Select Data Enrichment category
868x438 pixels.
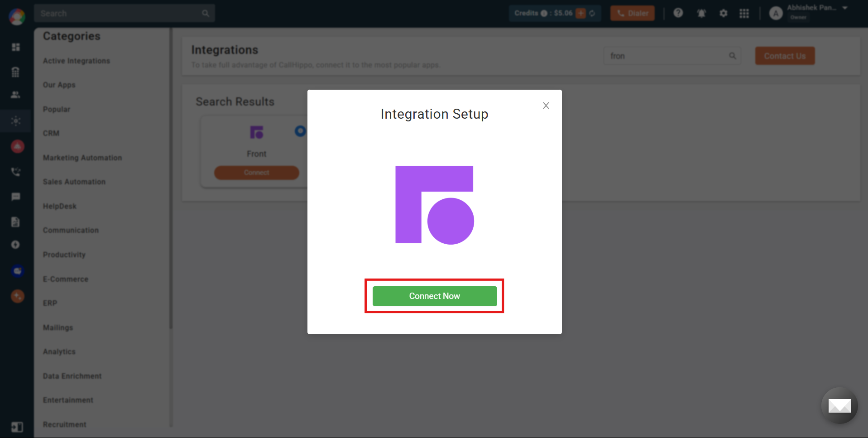pyautogui.click(x=72, y=376)
